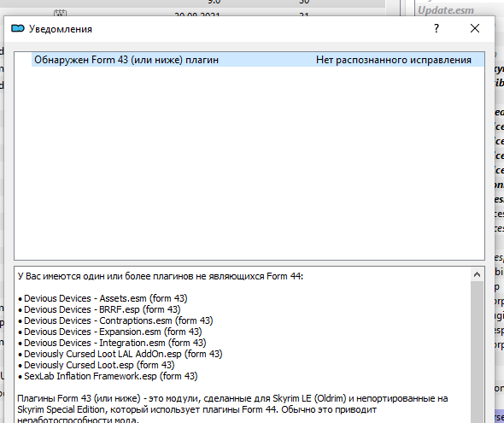The image size is (504, 423).
Task: Click 'Devious Devices - Integration.esm' entry
Action: point(112,343)
